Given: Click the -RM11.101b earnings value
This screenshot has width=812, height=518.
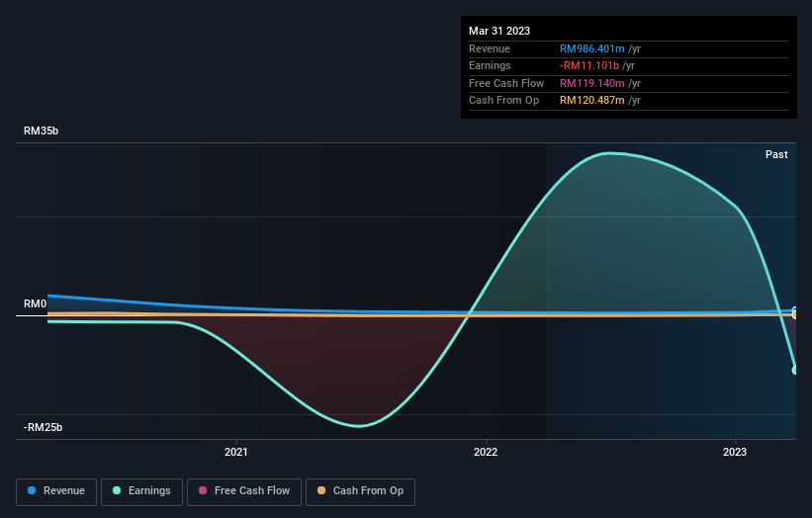Looking at the screenshot, I should [589, 65].
